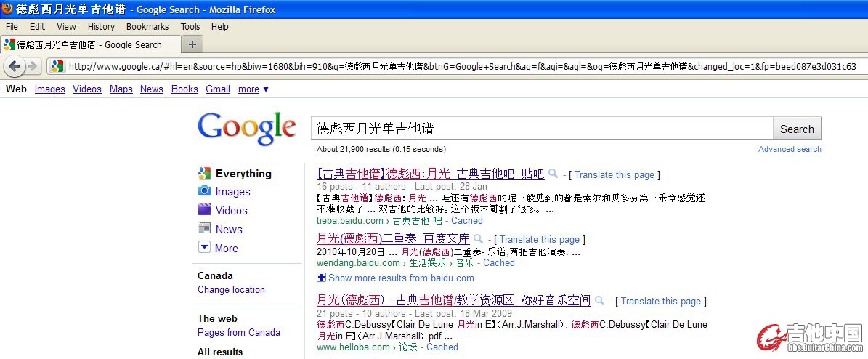Open Cached link for tieba.baidu.com result
Image resolution: width=868 pixels, height=359 pixels.
pos(466,220)
